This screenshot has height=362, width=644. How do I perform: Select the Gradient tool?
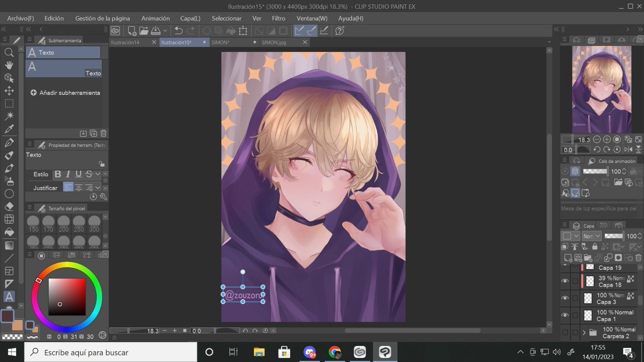[x=9, y=245]
